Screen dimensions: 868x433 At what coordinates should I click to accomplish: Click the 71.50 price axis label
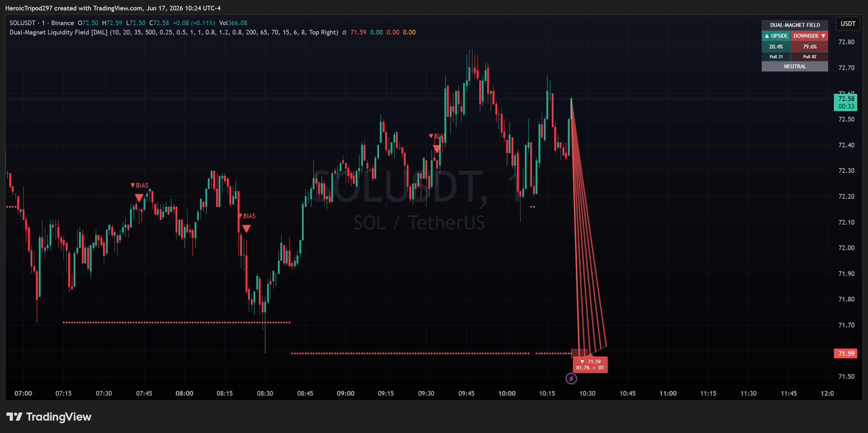click(x=846, y=377)
